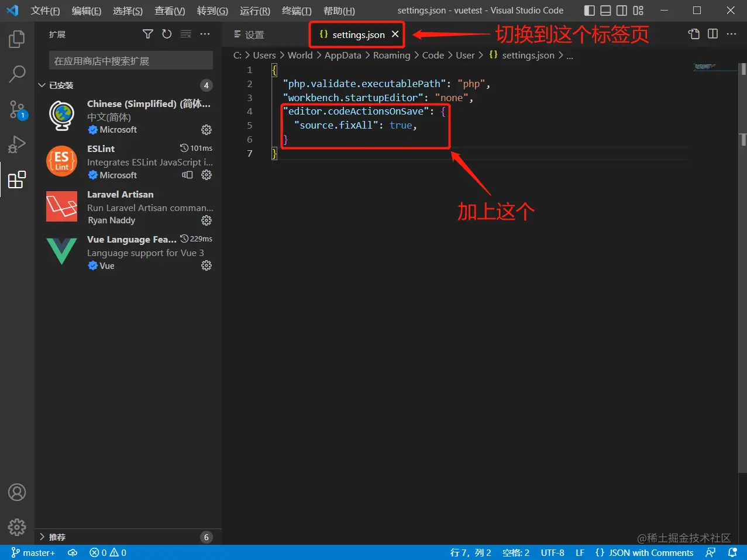747x560 pixels.
Task: Switch to the settings.json tab
Action: (x=356, y=34)
